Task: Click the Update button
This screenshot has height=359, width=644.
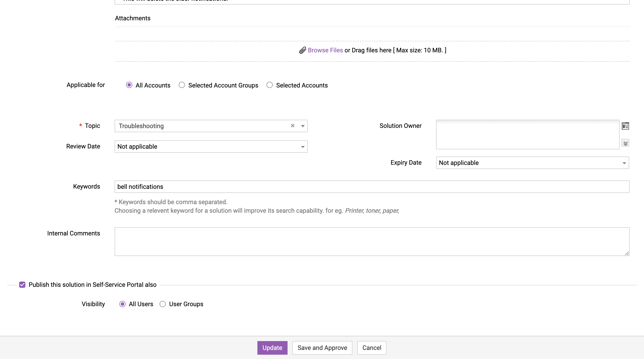Action: [x=272, y=348]
